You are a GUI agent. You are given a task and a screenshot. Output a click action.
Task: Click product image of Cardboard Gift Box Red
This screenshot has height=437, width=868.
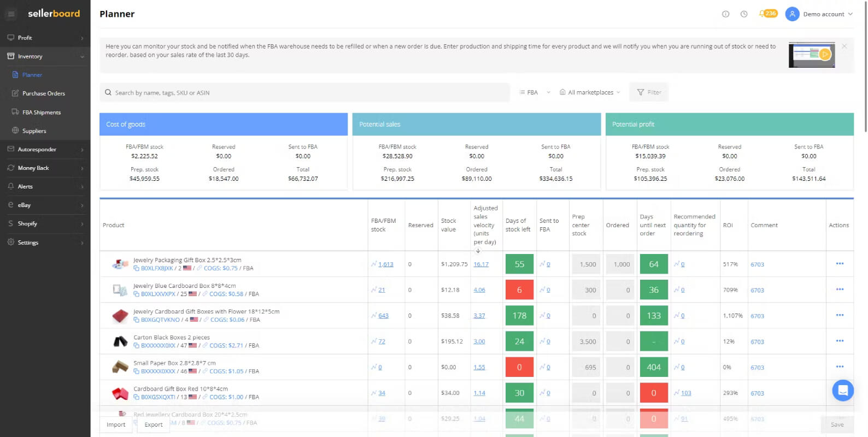click(x=120, y=393)
